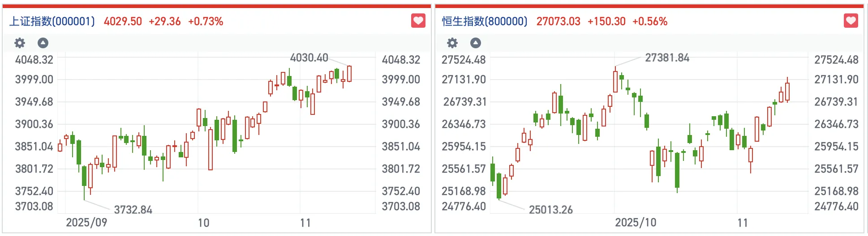This screenshot has height=236, width=868.
Task: Click the 2025/10 date axis label
Action: (x=636, y=223)
